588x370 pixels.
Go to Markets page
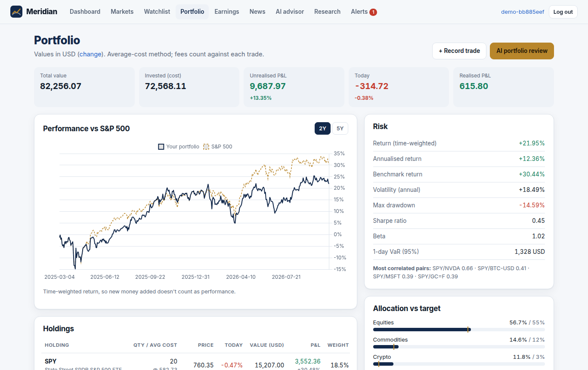click(x=122, y=12)
